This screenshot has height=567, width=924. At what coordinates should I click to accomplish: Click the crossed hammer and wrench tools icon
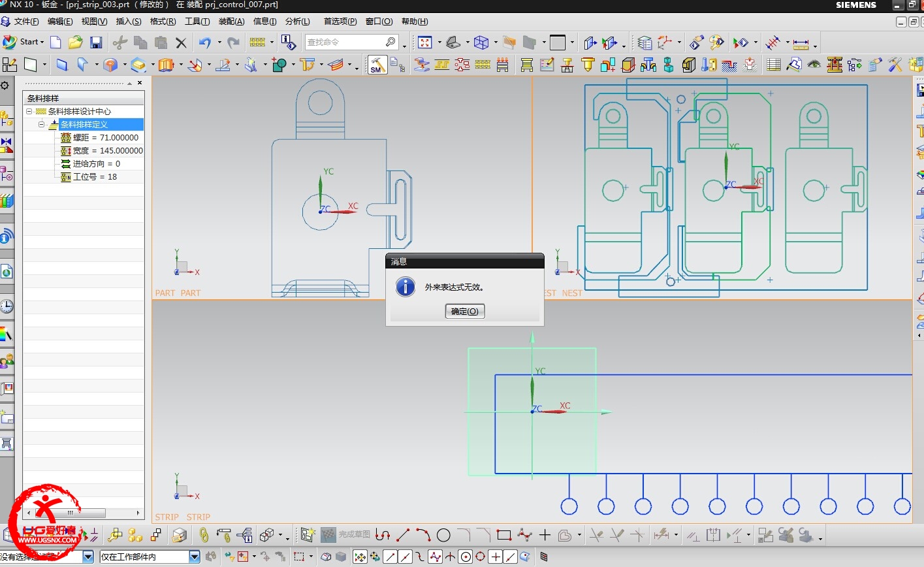pos(895,65)
